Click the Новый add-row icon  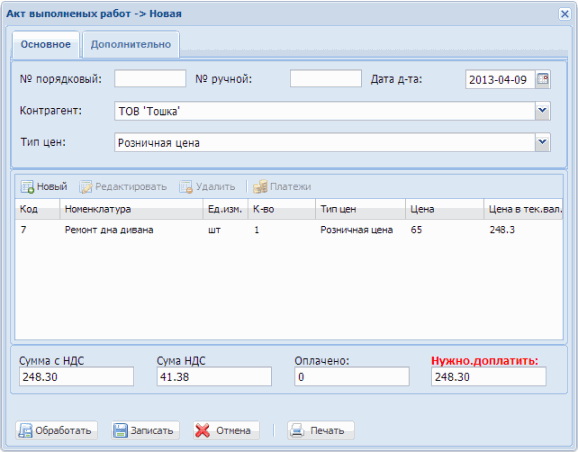(27, 187)
